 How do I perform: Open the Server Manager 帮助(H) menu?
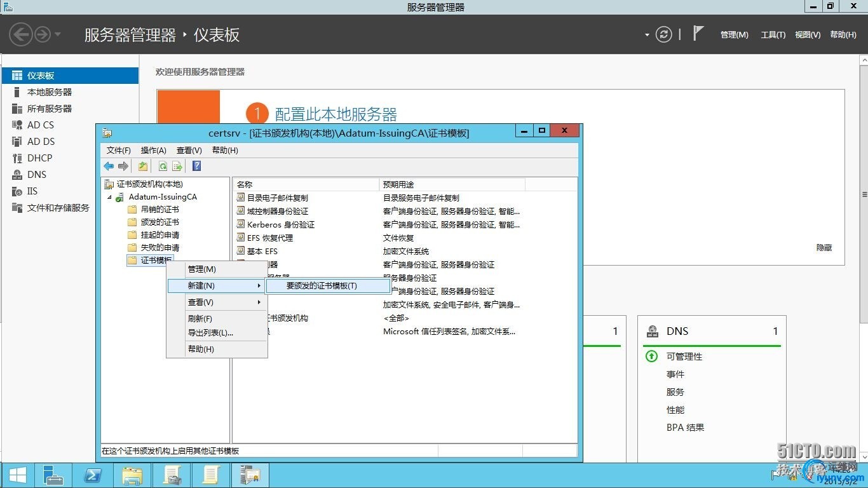pos(843,35)
